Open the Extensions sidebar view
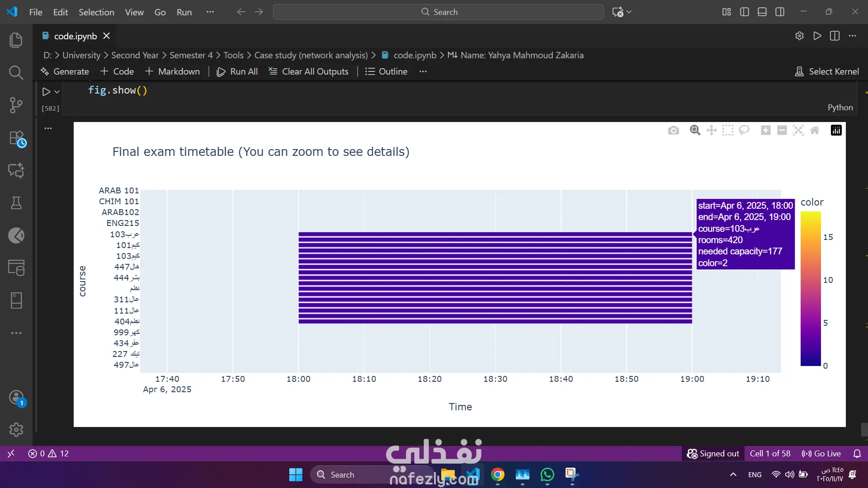The height and width of the screenshot is (488, 868). tap(16, 138)
